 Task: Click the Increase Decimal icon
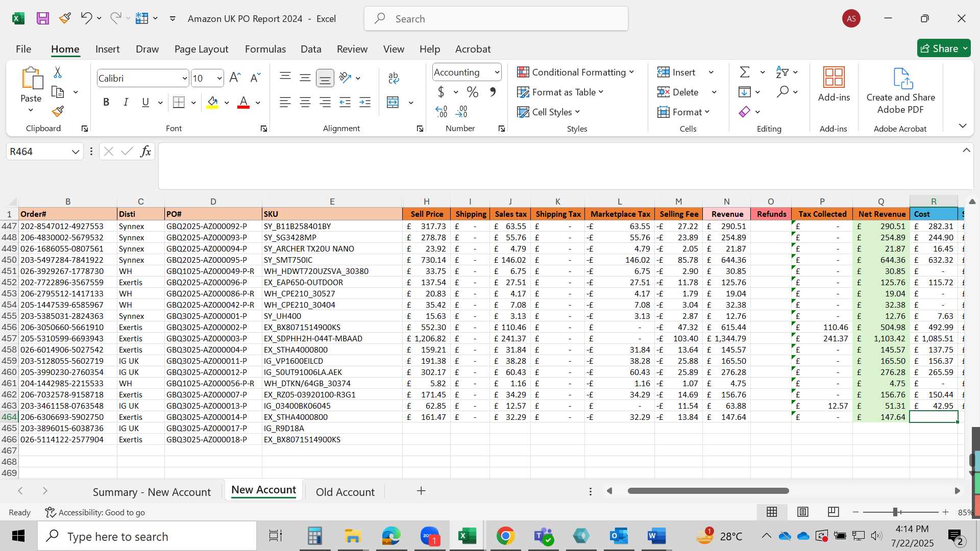tap(442, 111)
